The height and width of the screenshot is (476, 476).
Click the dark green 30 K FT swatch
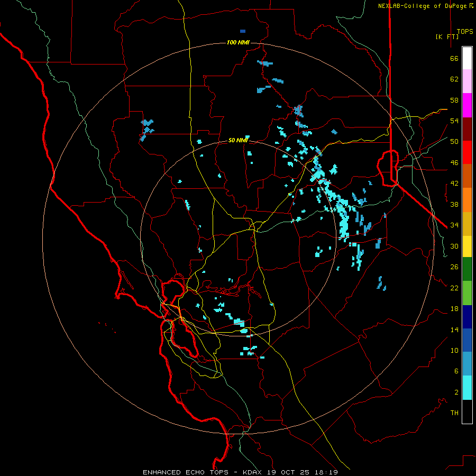coord(467,269)
